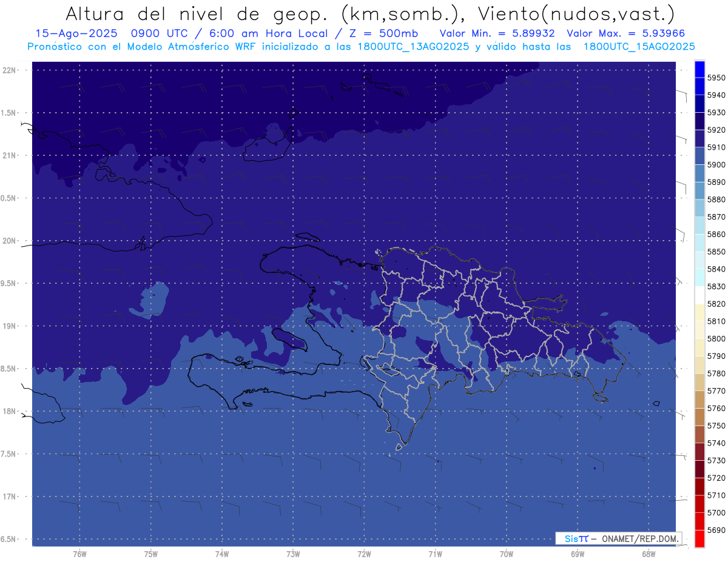
Task: Select the bright blue swatch above 5950
Action: [699, 69]
